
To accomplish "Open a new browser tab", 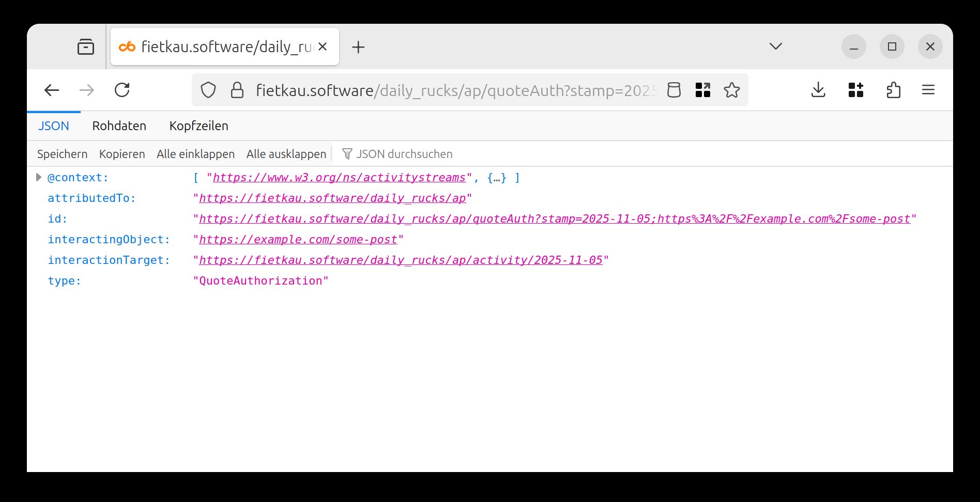I will 359,46.
